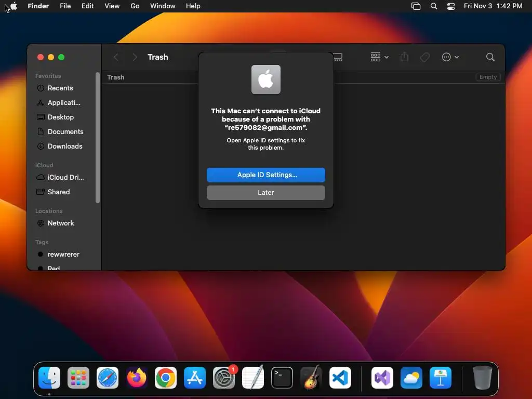Screen dimensions: 532x399
Task: Launch Google Chrome from the Dock
Action: [x=166, y=378]
